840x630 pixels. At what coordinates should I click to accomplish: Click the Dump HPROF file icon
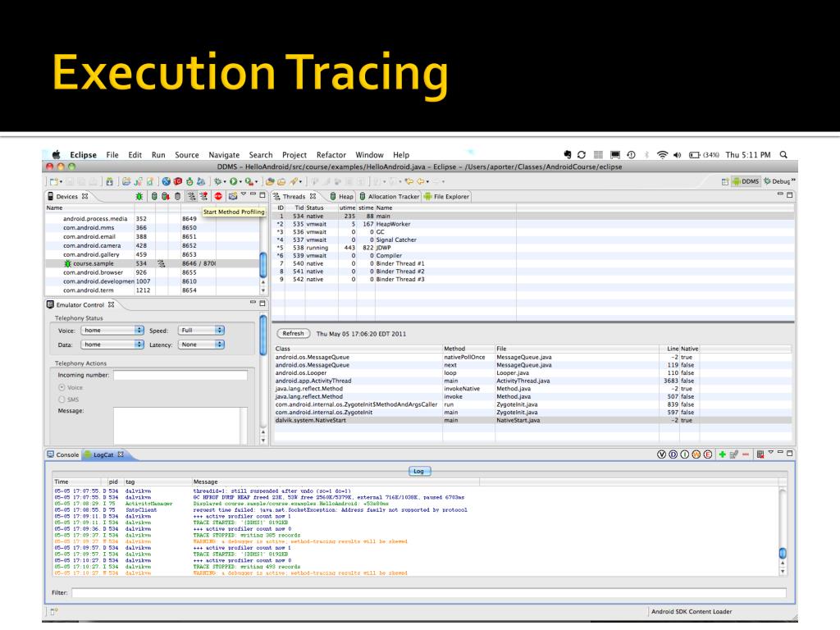(x=166, y=197)
